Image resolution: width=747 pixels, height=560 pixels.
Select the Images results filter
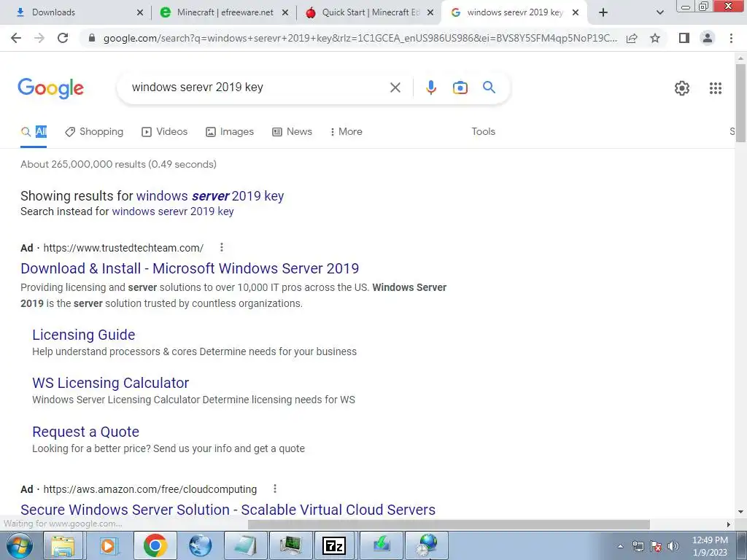[230, 132]
